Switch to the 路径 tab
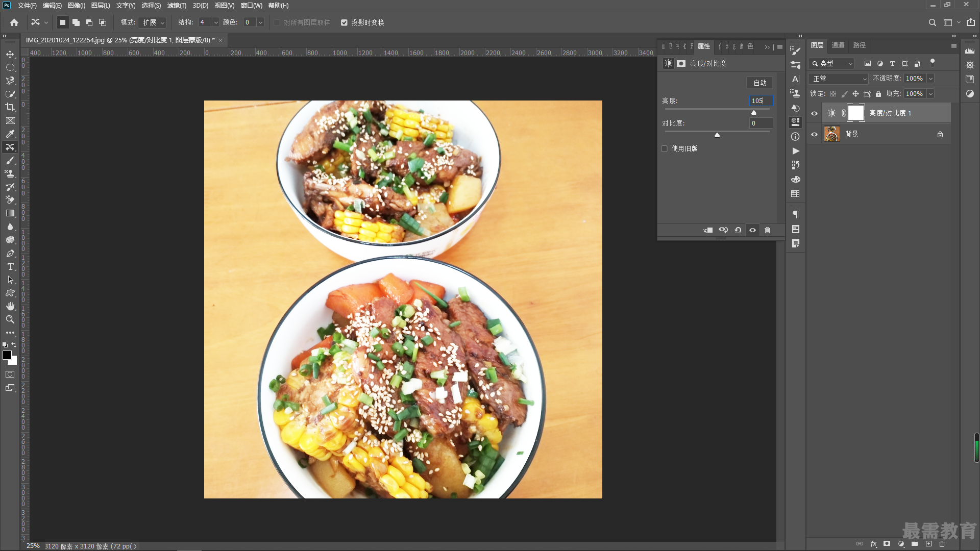 (860, 45)
